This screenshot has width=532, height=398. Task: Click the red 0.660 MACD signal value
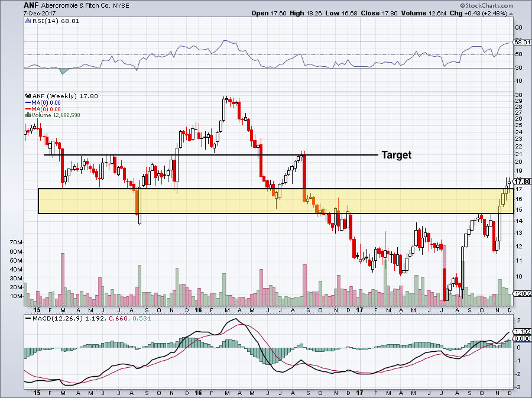click(118, 319)
